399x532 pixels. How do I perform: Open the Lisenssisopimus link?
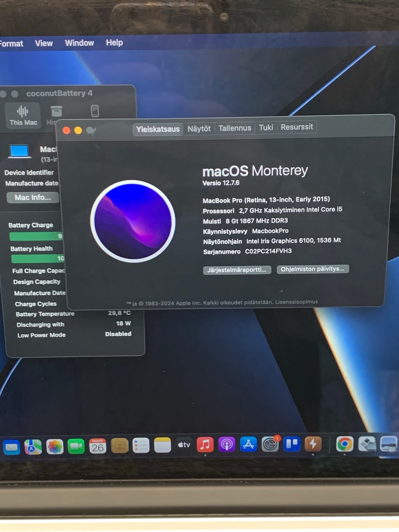tap(296, 302)
